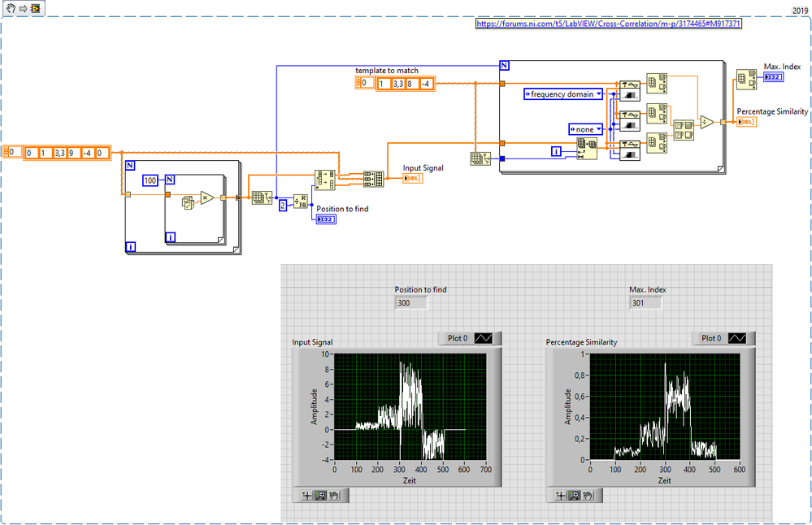The image size is (812, 525).
Task: Click the 'Percentage Similarity' graph title label
Action: (x=581, y=342)
